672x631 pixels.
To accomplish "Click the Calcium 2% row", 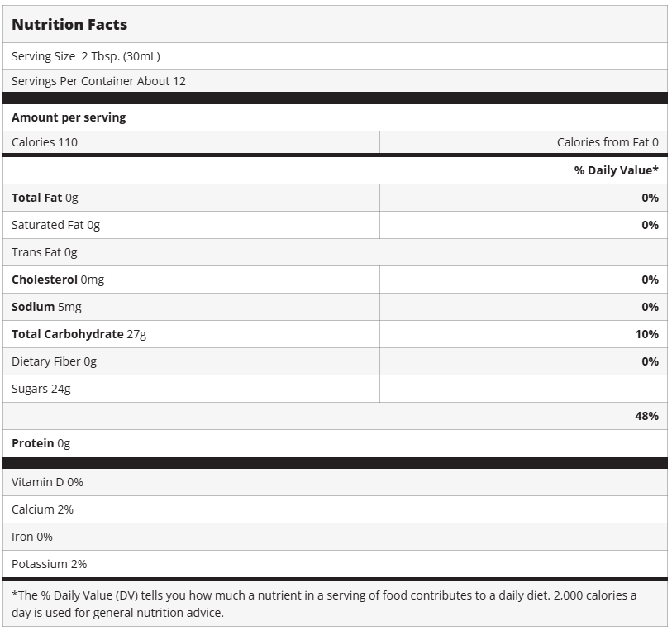I will click(42, 509).
